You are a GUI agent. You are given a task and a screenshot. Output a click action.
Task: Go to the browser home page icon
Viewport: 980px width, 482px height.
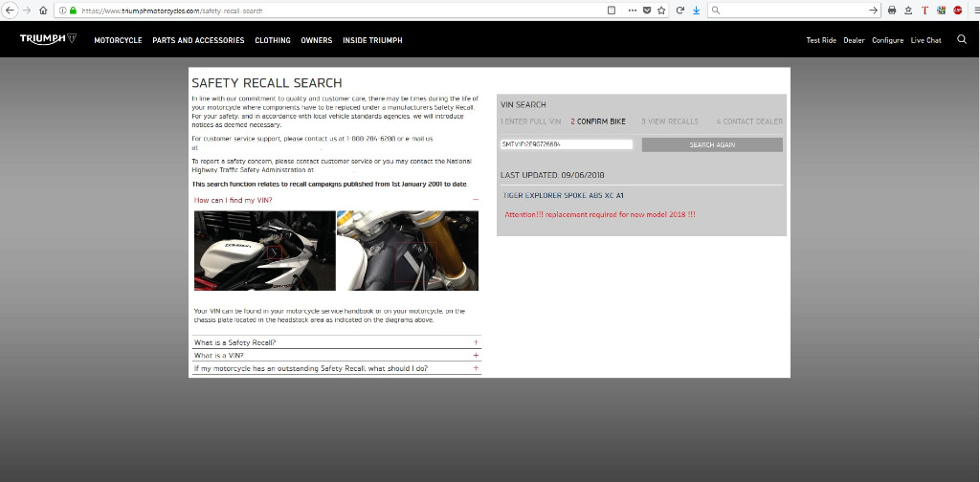pos(43,10)
